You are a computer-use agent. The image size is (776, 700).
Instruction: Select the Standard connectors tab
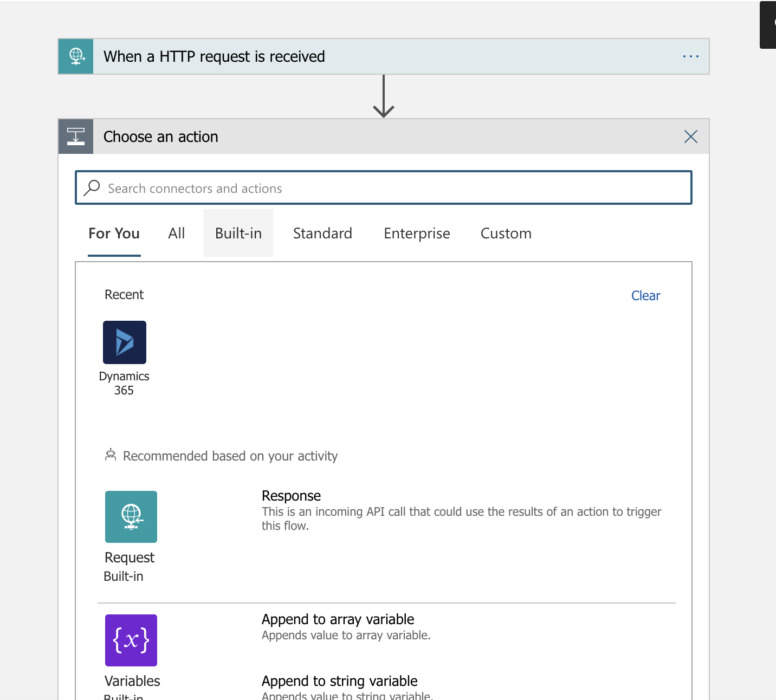click(x=322, y=234)
